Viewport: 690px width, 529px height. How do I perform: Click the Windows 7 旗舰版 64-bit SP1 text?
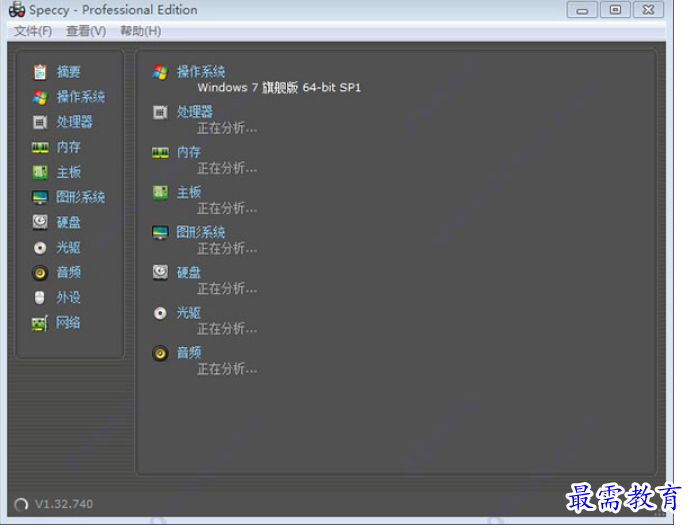(279, 88)
